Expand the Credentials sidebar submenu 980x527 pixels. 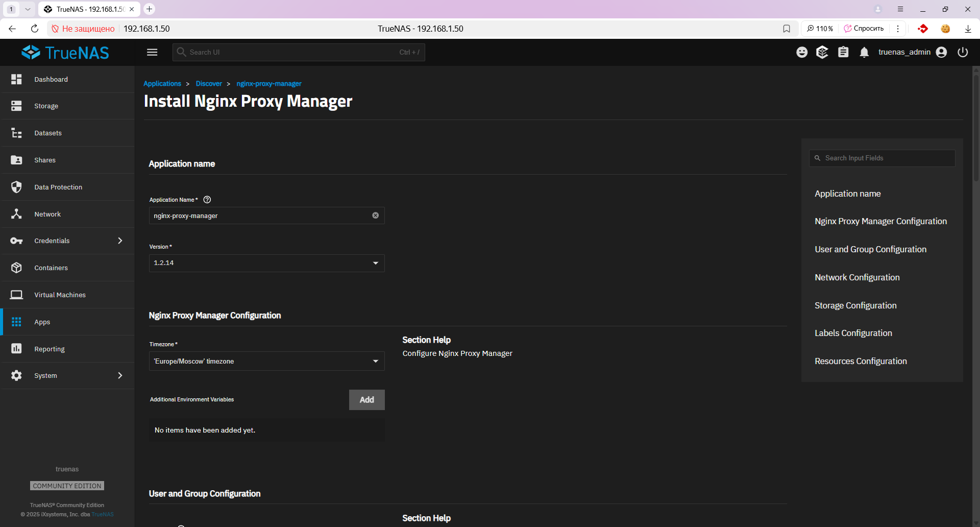point(120,241)
